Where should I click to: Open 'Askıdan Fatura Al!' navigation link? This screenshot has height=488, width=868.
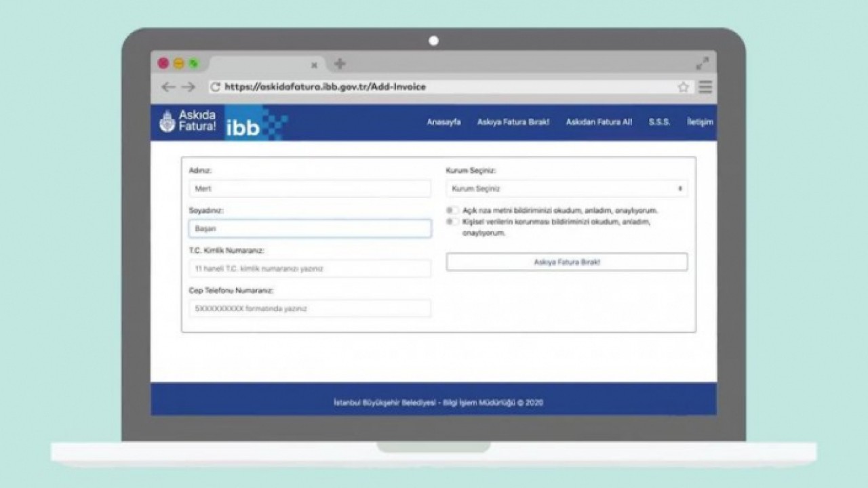point(599,123)
